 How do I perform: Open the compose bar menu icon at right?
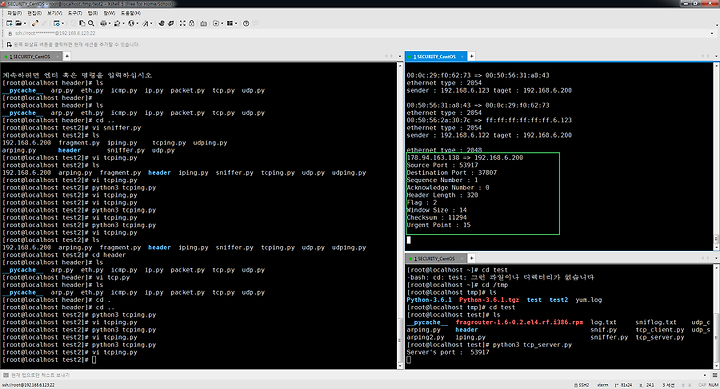coord(715,375)
